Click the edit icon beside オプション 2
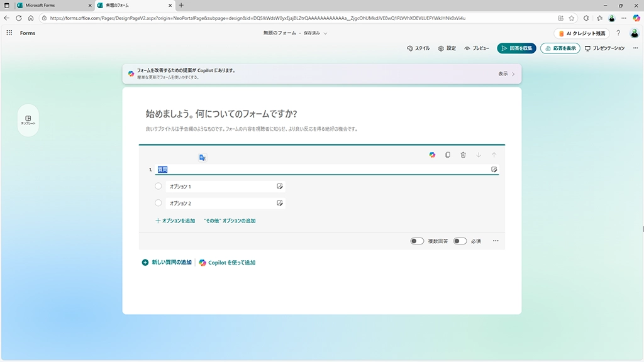This screenshot has width=644, height=362. point(280,203)
